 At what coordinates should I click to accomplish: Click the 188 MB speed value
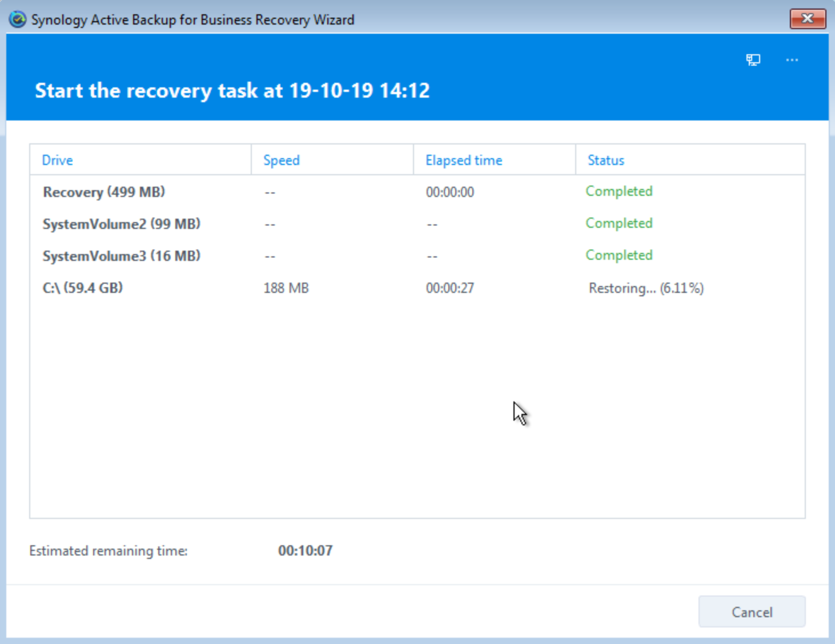[x=286, y=288]
